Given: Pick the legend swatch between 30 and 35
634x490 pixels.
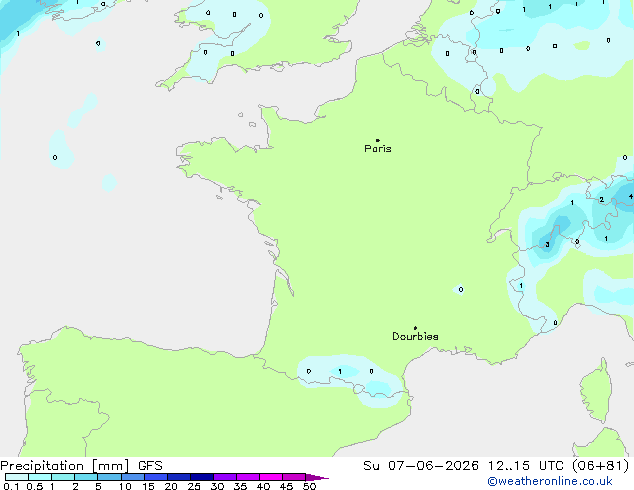Looking at the screenshot, I should pyautogui.click(x=225, y=477).
